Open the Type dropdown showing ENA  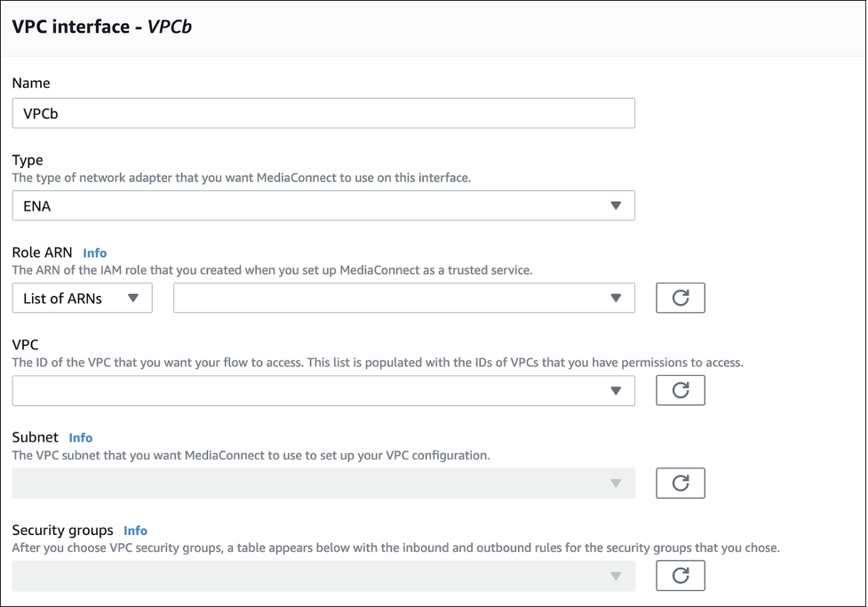pos(323,205)
